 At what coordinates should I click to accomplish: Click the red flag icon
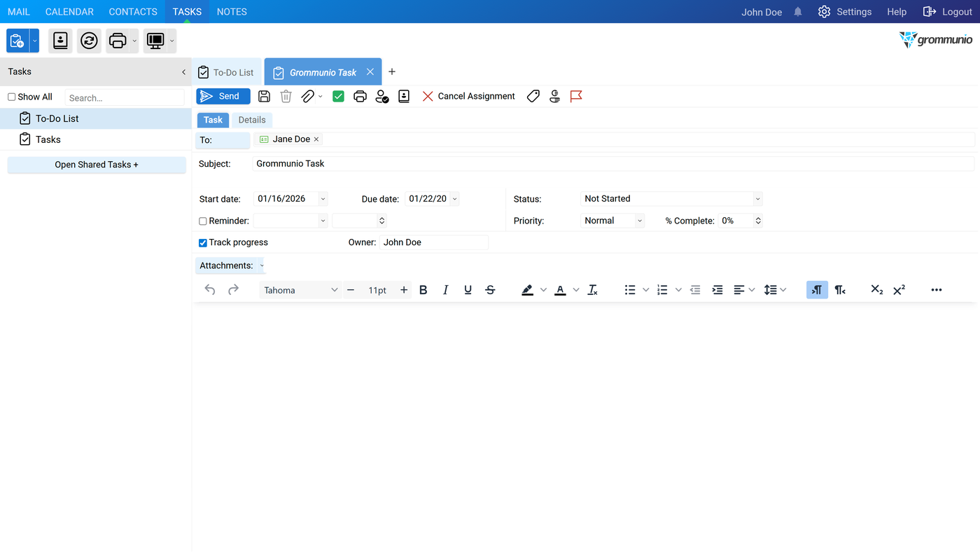pos(576,97)
